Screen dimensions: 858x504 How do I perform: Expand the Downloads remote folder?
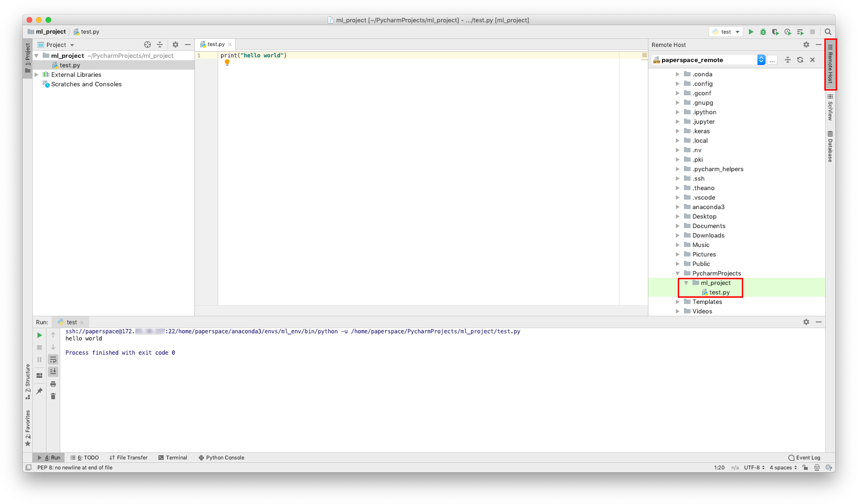click(x=678, y=235)
